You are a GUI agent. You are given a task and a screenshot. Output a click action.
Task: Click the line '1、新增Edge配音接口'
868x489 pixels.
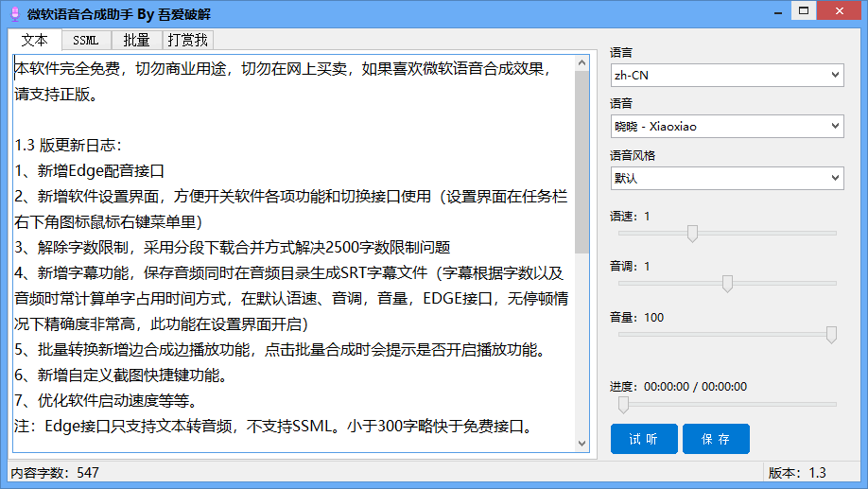click(x=89, y=170)
